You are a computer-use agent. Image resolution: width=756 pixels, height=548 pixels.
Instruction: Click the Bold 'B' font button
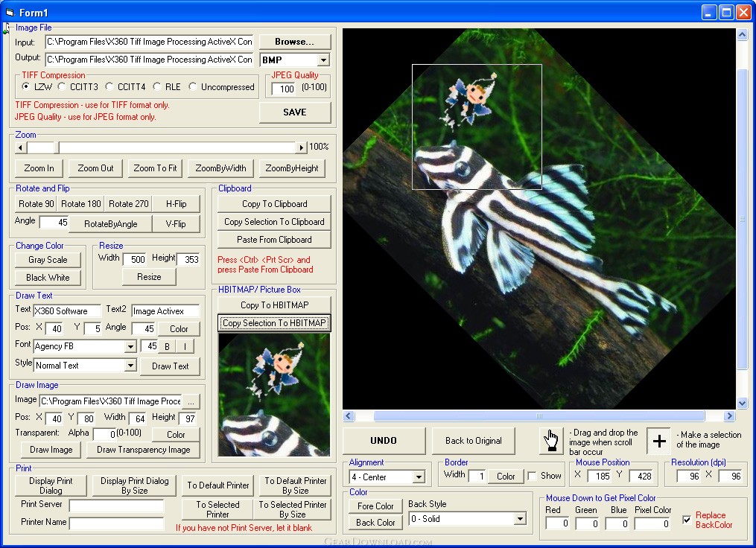point(167,346)
